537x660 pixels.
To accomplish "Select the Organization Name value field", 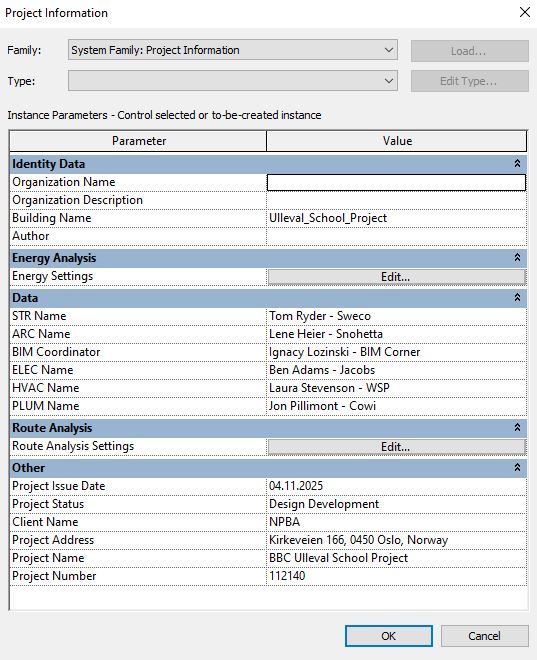I will point(396,182).
